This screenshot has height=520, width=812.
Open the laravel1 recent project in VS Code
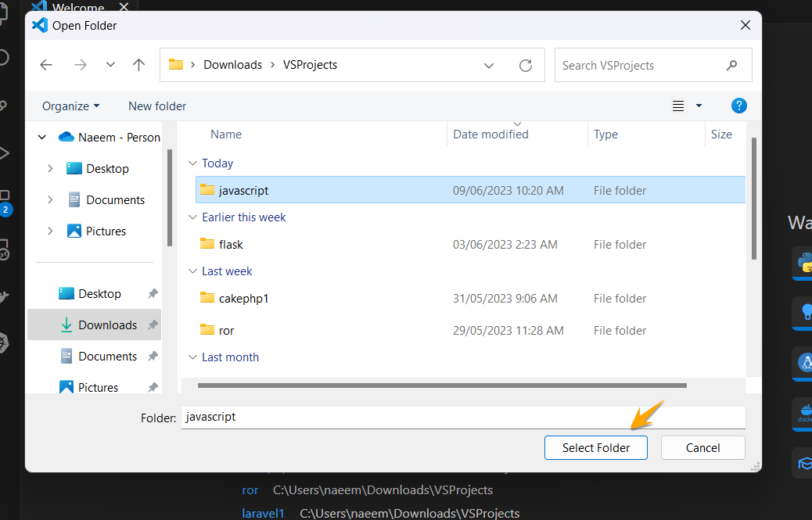263,513
